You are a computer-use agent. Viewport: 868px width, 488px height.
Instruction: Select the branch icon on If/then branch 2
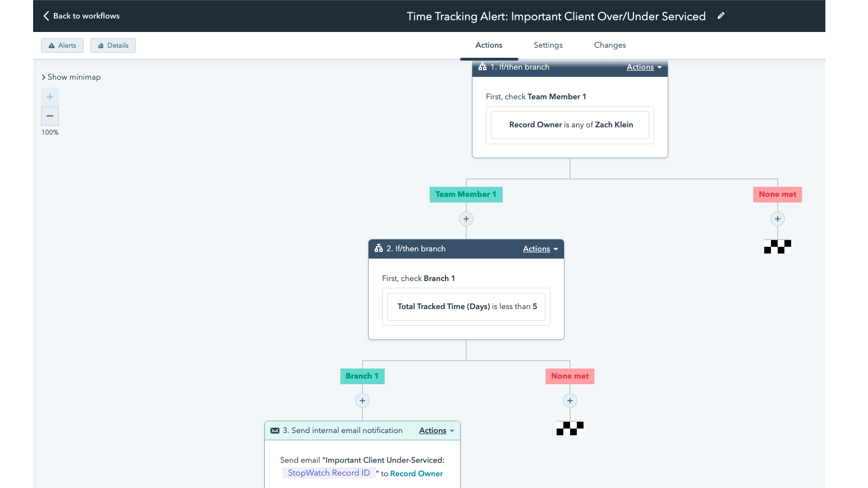pyautogui.click(x=379, y=248)
